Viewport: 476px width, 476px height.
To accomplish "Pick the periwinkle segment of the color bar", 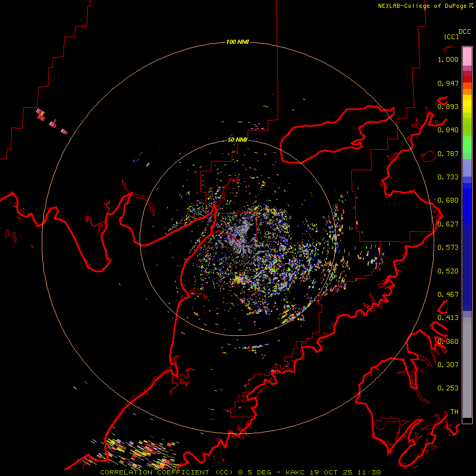I will [x=467, y=168].
